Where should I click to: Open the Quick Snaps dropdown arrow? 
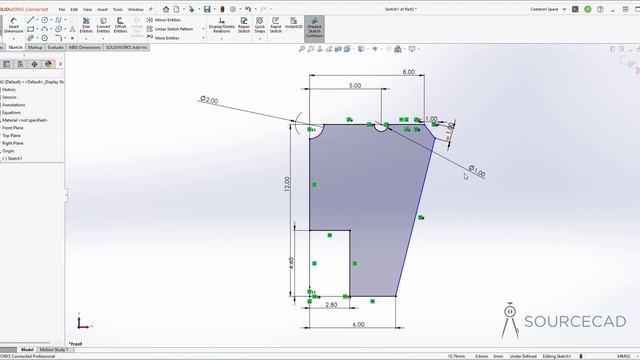pyautogui.click(x=260, y=39)
